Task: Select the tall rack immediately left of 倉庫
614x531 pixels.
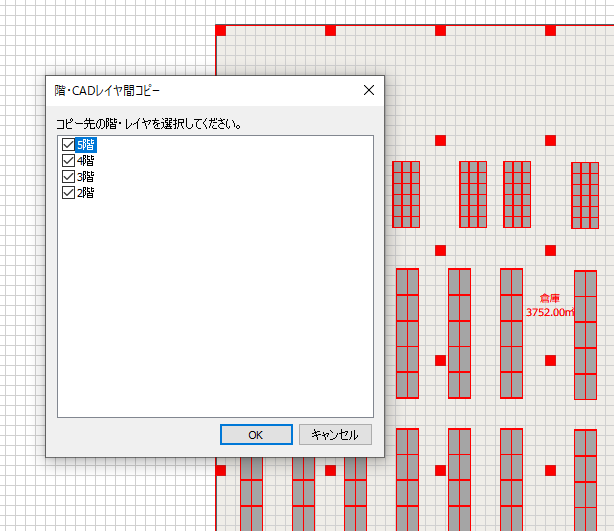Action: [511, 333]
